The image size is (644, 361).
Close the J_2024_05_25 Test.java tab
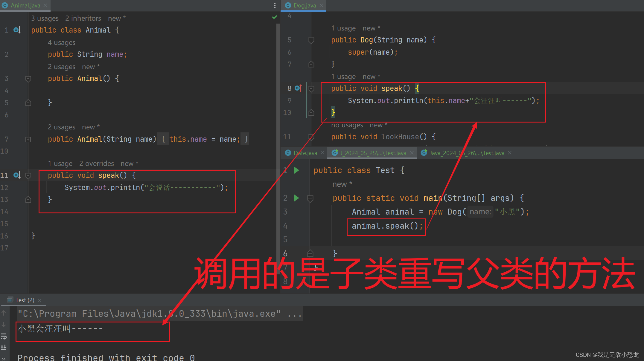coord(412,153)
